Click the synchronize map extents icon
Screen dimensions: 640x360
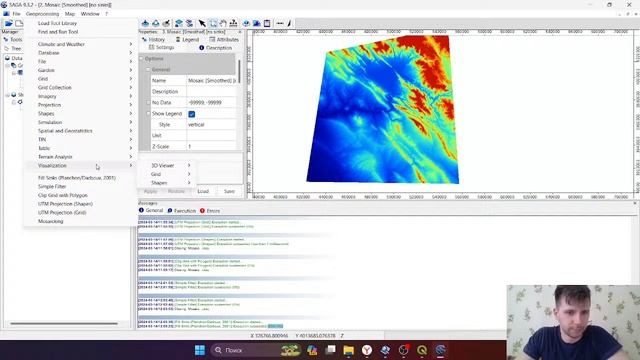[189, 23]
